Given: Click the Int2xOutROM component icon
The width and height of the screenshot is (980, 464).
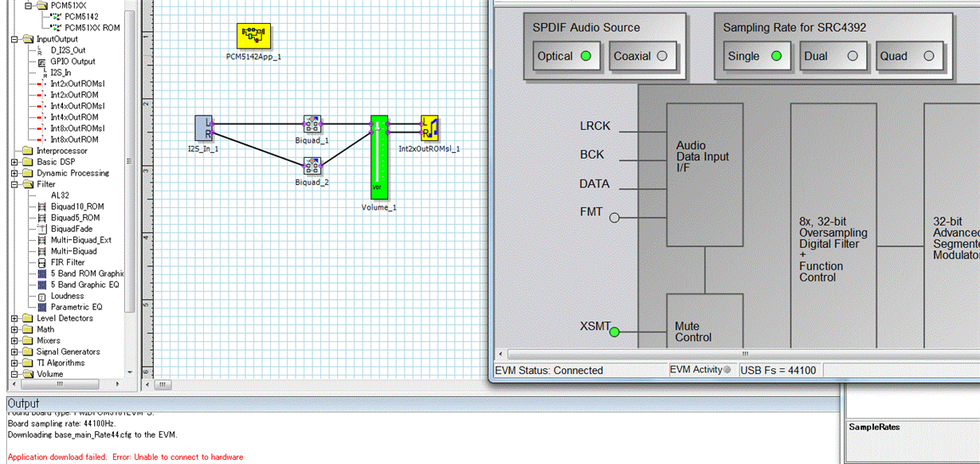Looking at the screenshot, I should (x=42, y=94).
